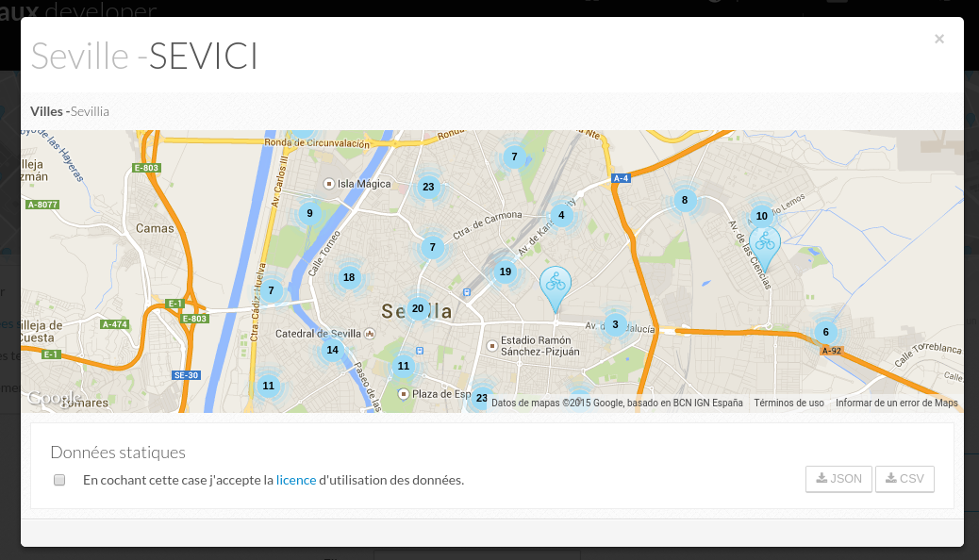Open station cluster 10 on the map
This screenshot has width=979, height=560.
pyautogui.click(x=762, y=216)
